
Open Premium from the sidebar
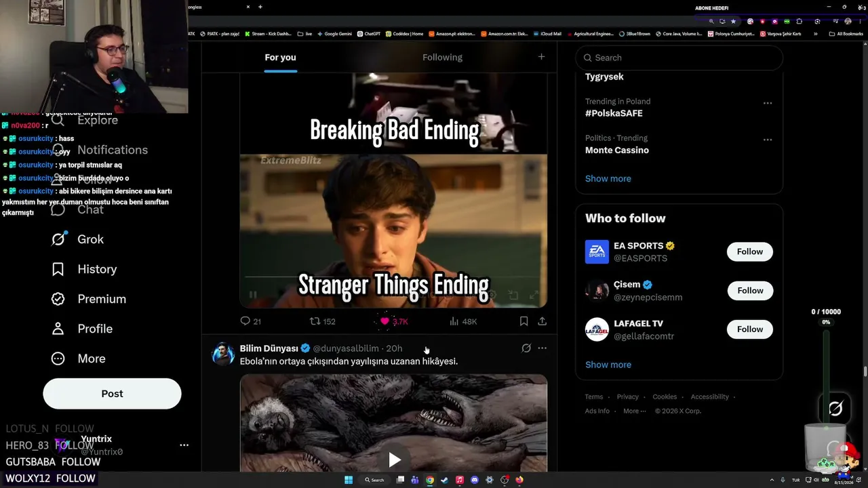(89, 299)
